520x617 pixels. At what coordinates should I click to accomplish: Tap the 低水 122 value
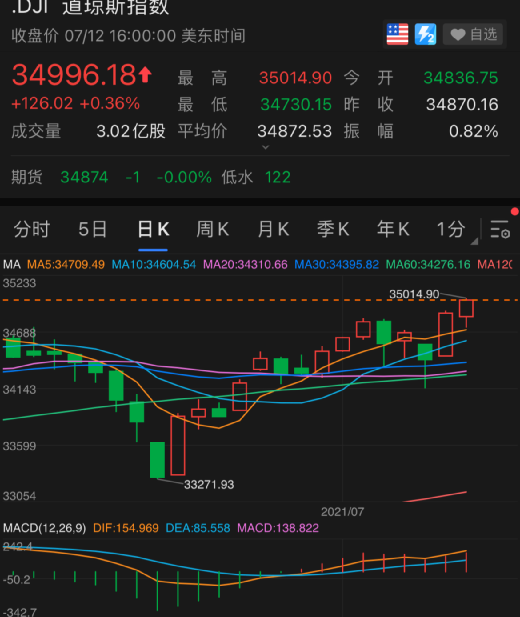[x=278, y=177]
